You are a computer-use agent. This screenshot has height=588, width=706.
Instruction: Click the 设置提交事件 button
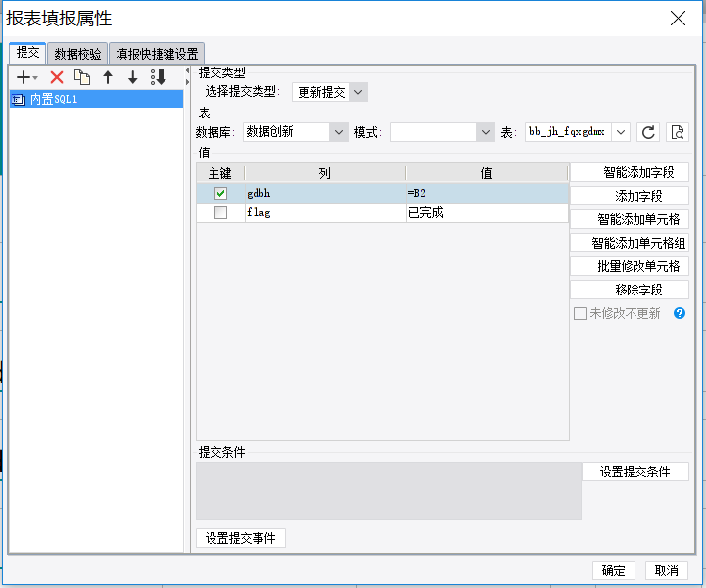click(x=241, y=538)
